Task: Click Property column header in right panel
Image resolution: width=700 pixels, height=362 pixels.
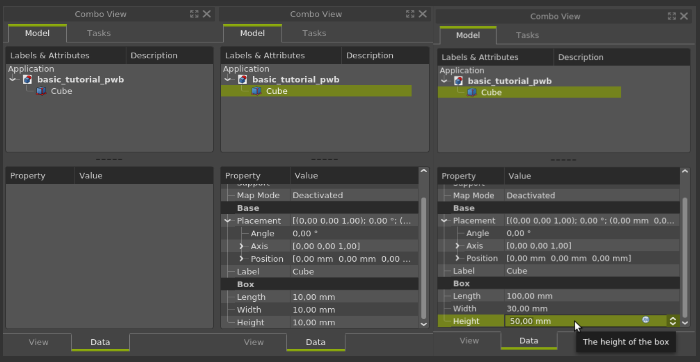Action: tap(471, 176)
